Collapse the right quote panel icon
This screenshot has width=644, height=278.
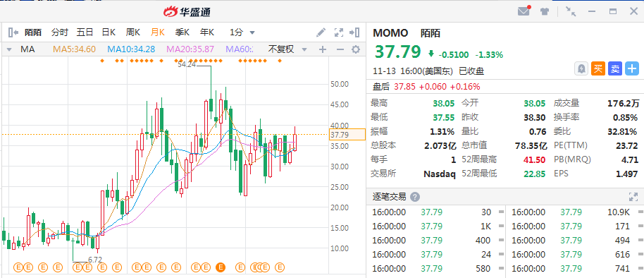click(355, 32)
